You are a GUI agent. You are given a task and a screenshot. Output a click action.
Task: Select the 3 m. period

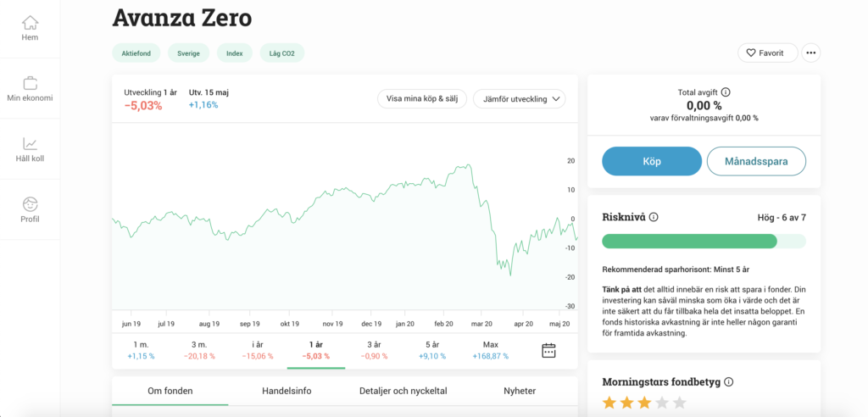pyautogui.click(x=199, y=351)
